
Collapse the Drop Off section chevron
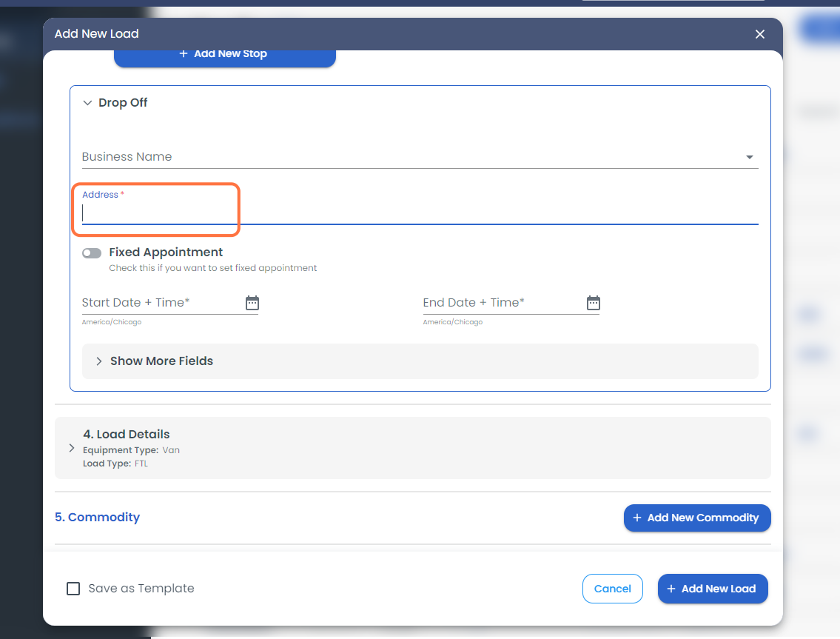[x=87, y=102]
